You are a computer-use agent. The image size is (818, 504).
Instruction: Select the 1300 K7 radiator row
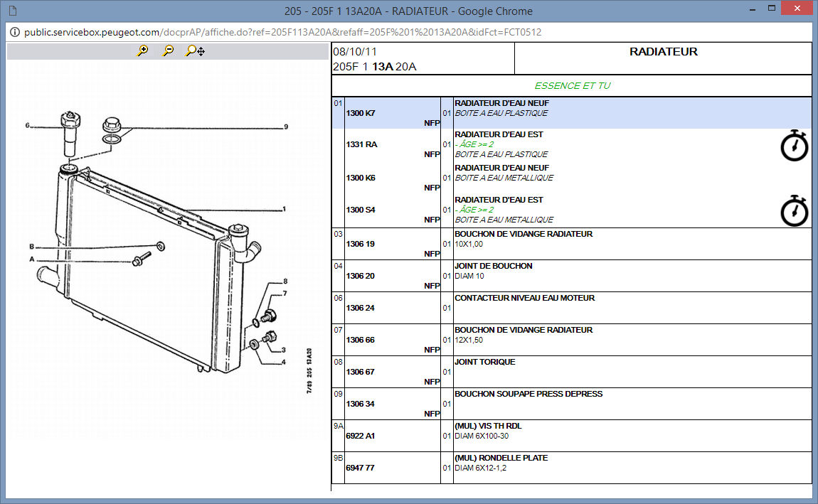(360, 113)
